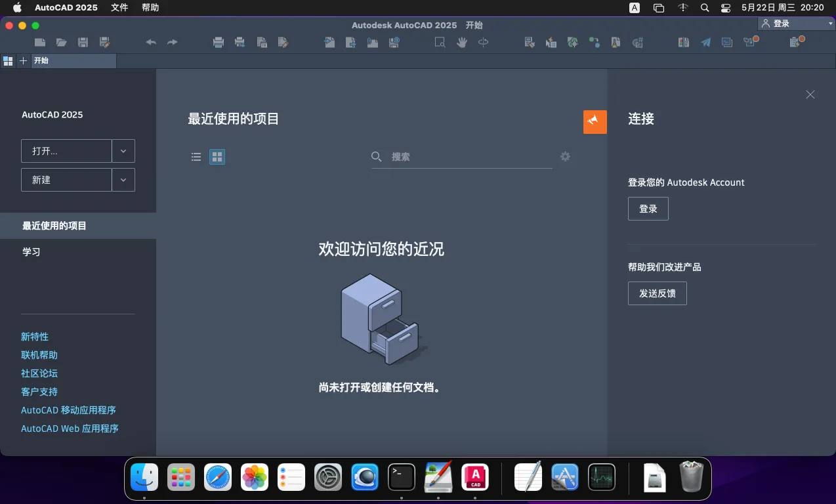
Task: Click the clipboard icon with orange badge
Action: (796, 42)
